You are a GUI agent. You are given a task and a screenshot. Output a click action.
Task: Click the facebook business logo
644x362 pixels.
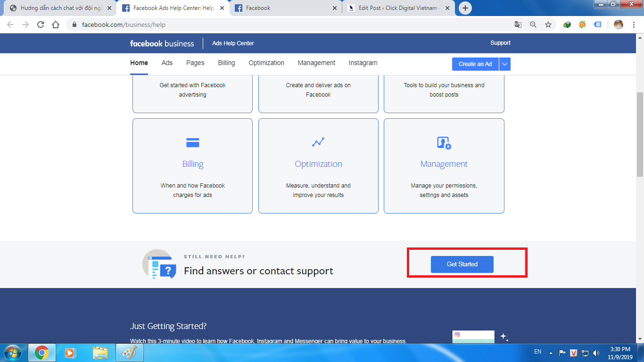coord(162,43)
